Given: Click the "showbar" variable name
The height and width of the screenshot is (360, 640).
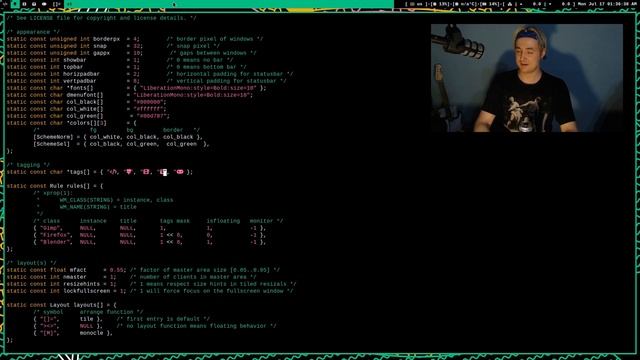Looking at the screenshot, I should click(75, 60).
